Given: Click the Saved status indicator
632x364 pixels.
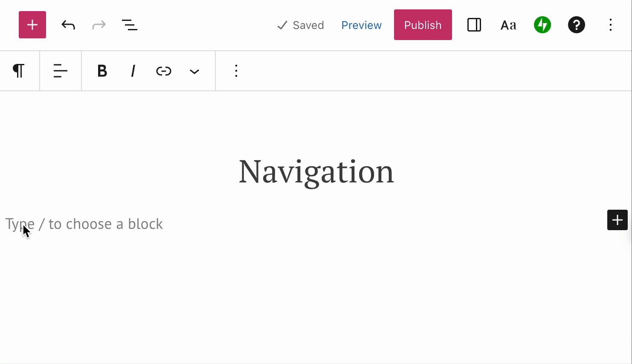Looking at the screenshot, I should 300,25.
